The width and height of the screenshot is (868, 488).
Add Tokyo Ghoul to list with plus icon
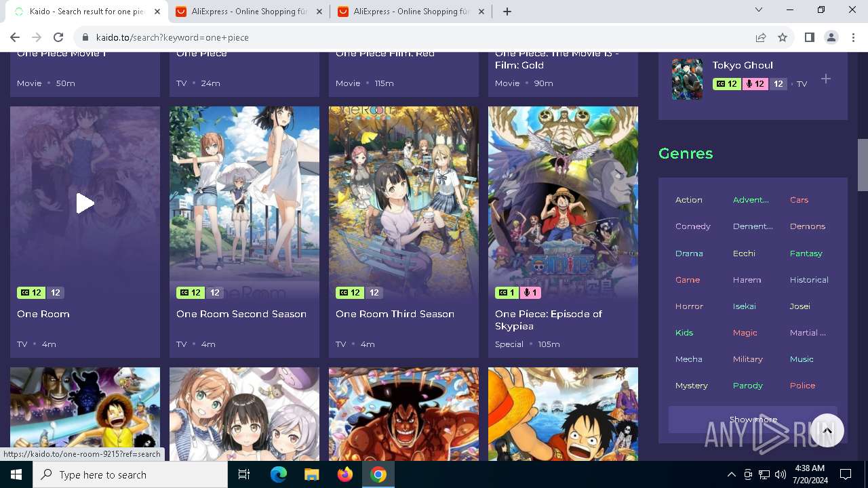click(x=826, y=79)
